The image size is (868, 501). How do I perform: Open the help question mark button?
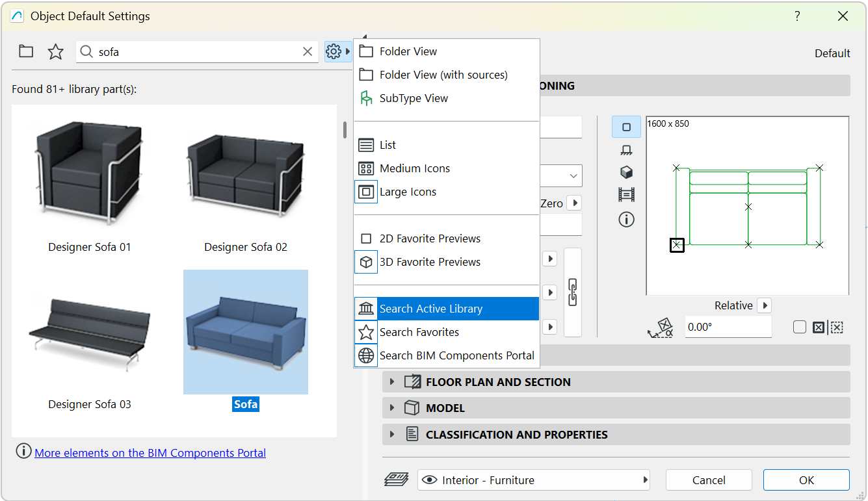point(797,16)
